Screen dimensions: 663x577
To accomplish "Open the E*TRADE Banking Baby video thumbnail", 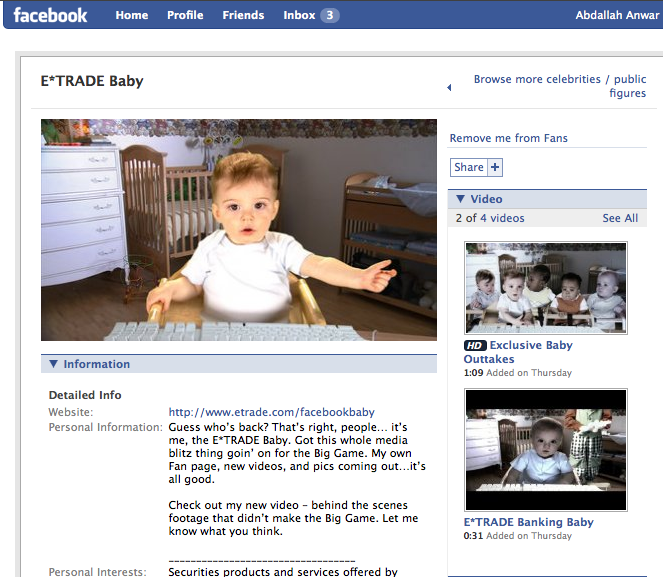I will pos(546,450).
